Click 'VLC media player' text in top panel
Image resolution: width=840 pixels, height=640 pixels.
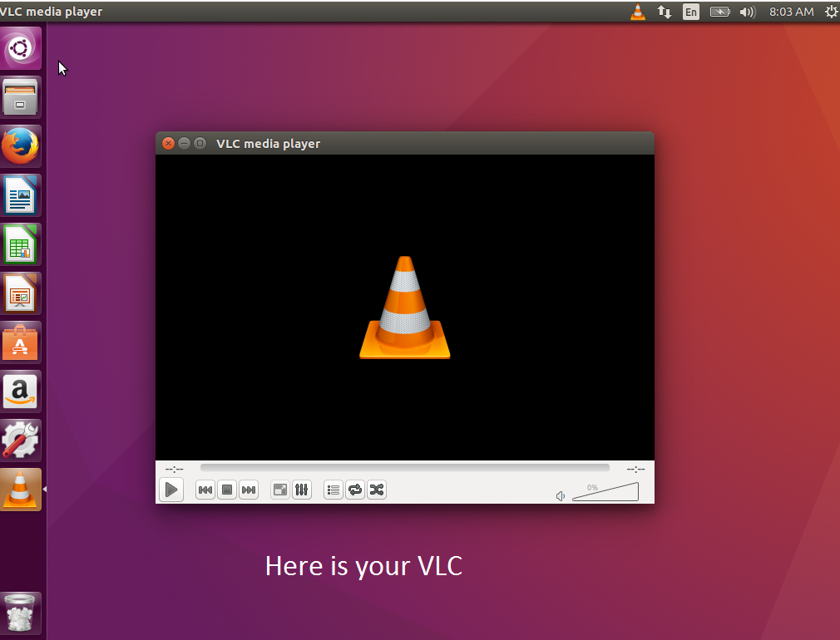51,12
